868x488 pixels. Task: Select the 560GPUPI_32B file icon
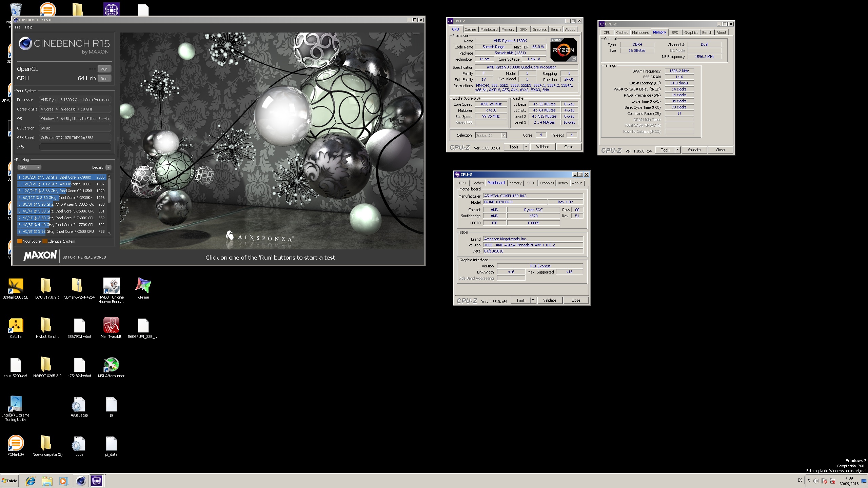tap(143, 328)
